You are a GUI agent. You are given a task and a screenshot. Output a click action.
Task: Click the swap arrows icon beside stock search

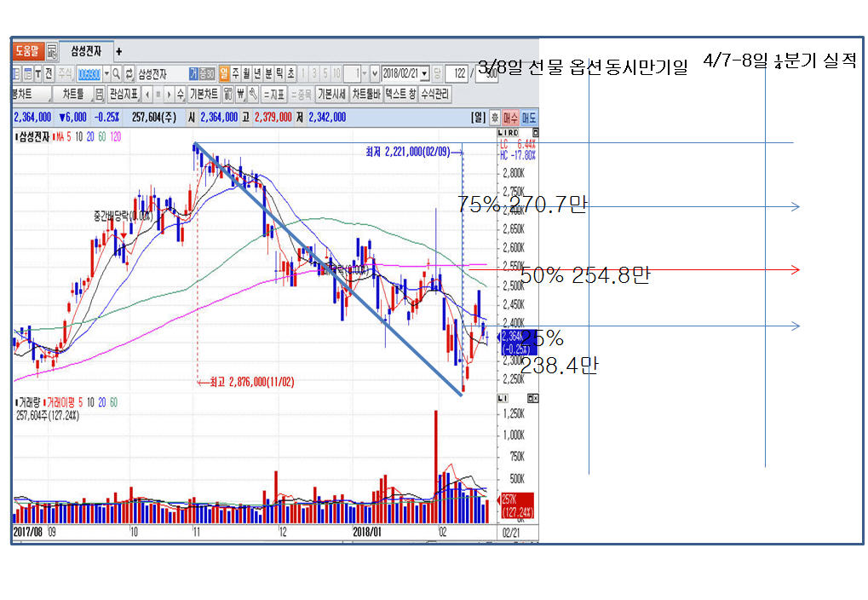[129, 73]
